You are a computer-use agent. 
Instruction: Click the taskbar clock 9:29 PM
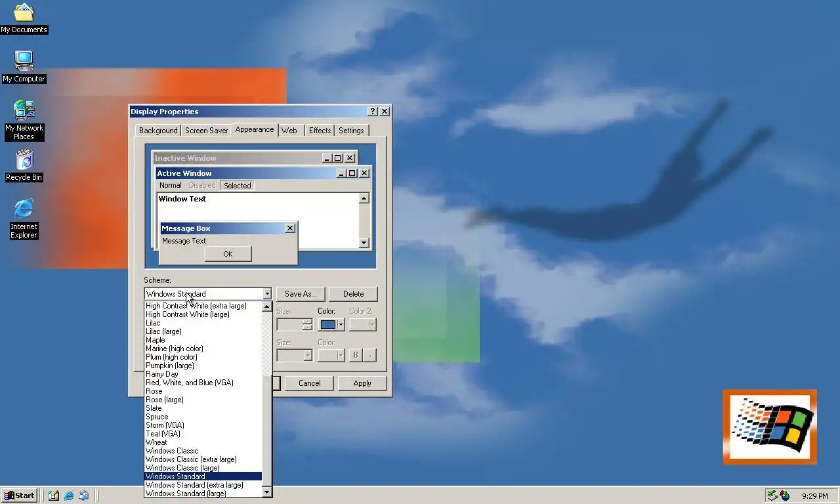[x=814, y=496]
